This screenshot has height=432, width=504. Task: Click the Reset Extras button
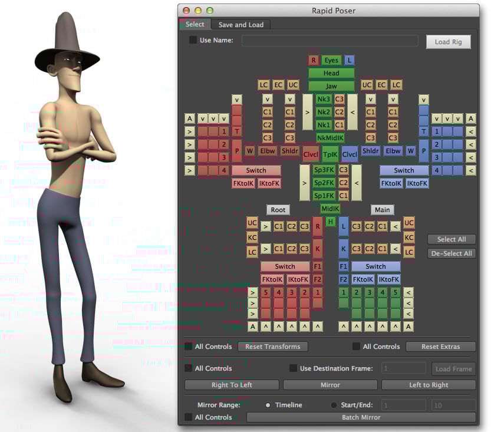coord(441,347)
